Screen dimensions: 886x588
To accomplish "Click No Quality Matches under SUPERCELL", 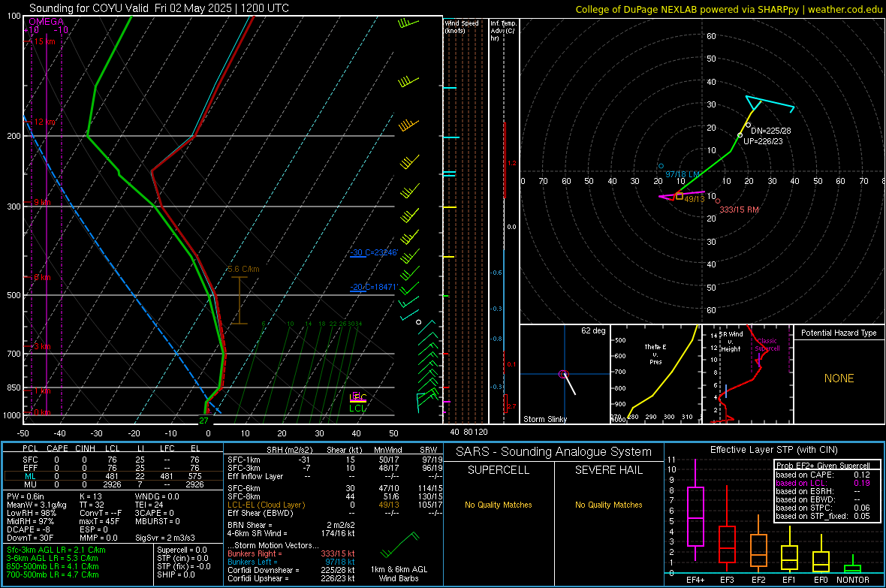I will 499,505.
